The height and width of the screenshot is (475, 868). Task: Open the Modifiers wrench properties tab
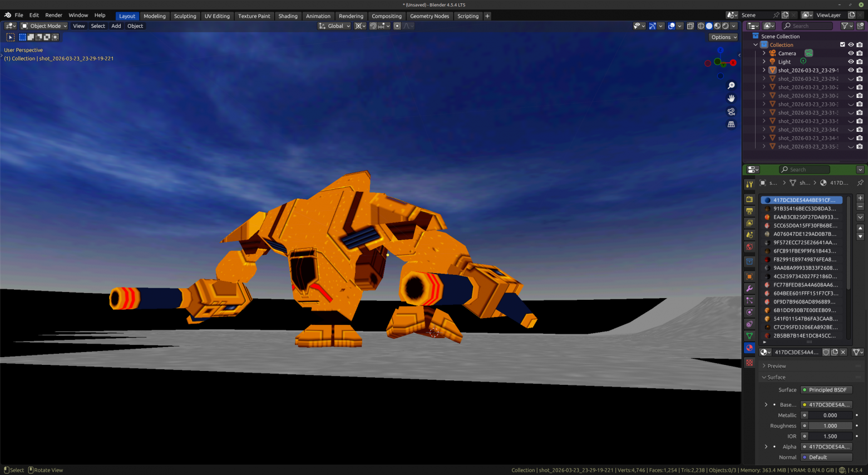749,289
